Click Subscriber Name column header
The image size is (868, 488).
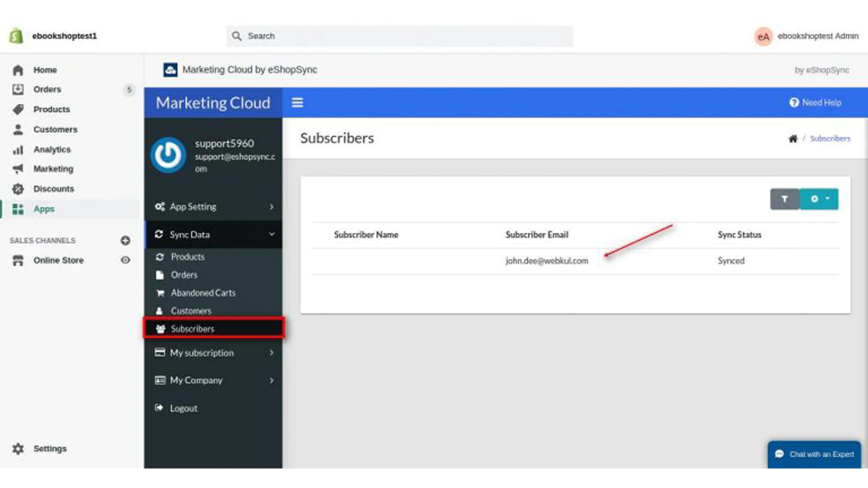tap(366, 235)
